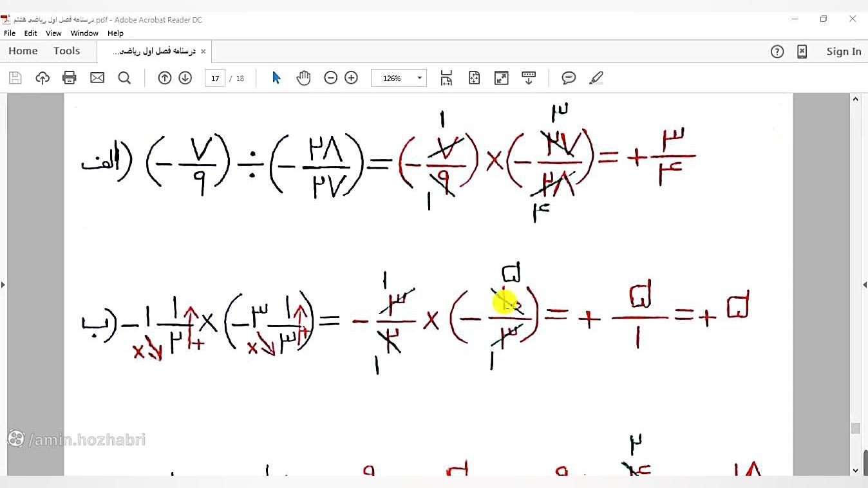Restore down the Acrobat window

point(824,19)
